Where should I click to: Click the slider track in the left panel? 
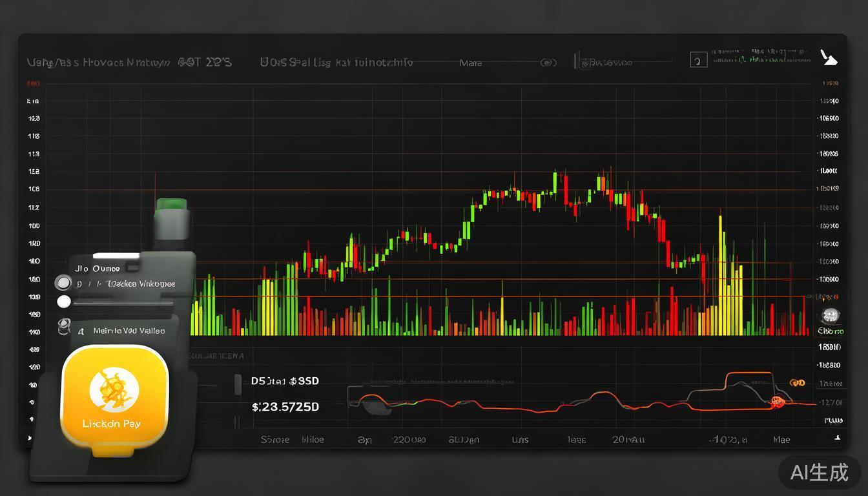(123, 302)
